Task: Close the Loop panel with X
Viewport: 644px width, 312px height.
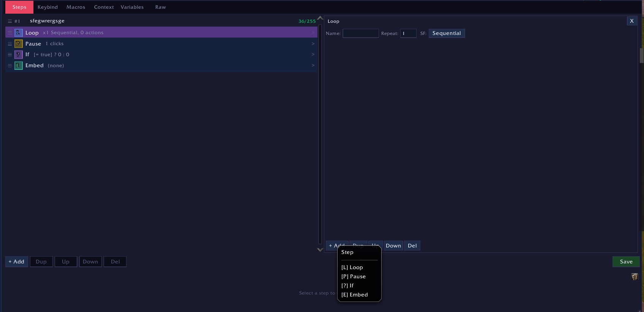Action: (632, 21)
